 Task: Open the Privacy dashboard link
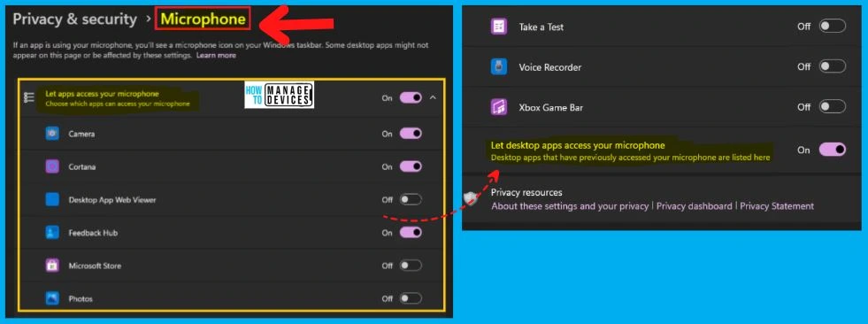tap(695, 206)
